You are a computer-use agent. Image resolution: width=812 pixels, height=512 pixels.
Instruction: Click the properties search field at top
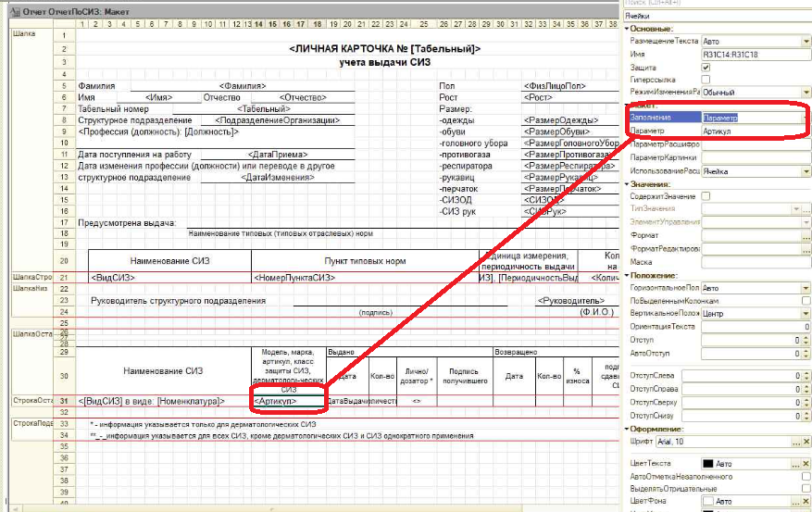(x=718, y=3)
